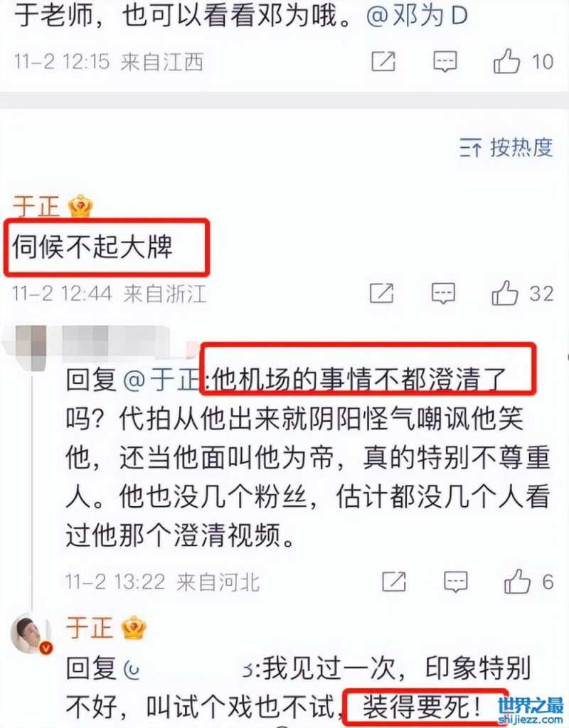Screen dimensions: 569x728
Task: Open the @邓为D mention link
Action: click(417, 16)
